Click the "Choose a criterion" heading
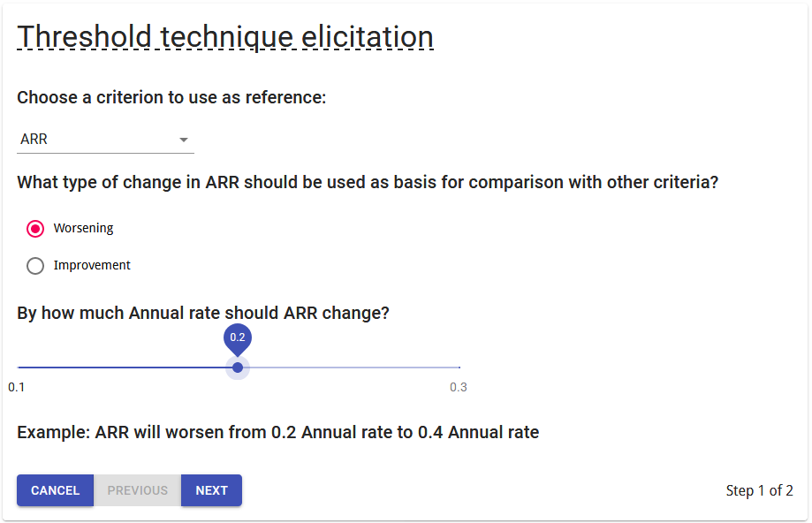 [x=171, y=97]
